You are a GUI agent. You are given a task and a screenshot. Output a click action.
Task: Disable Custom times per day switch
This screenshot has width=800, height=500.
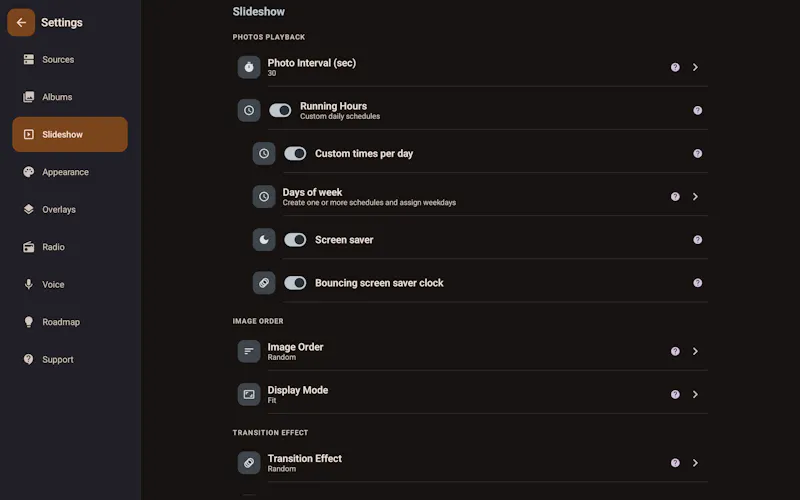click(x=295, y=154)
